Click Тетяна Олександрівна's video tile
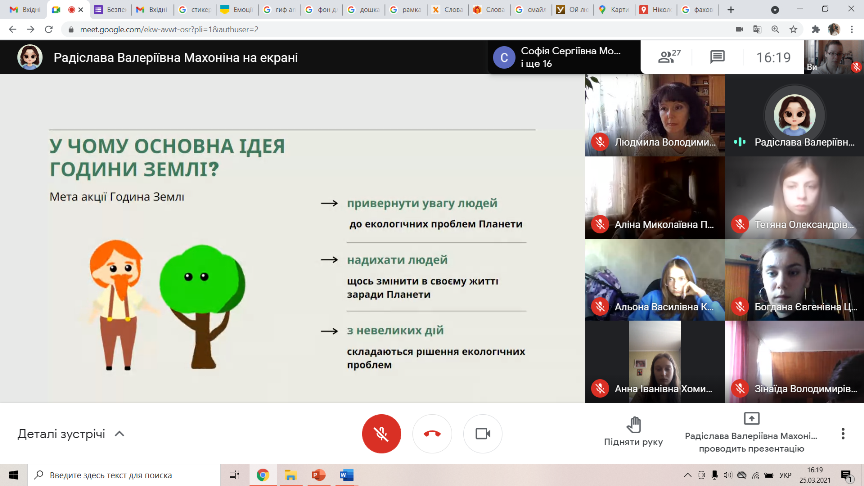This screenshot has width=864, height=486. click(794, 195)
